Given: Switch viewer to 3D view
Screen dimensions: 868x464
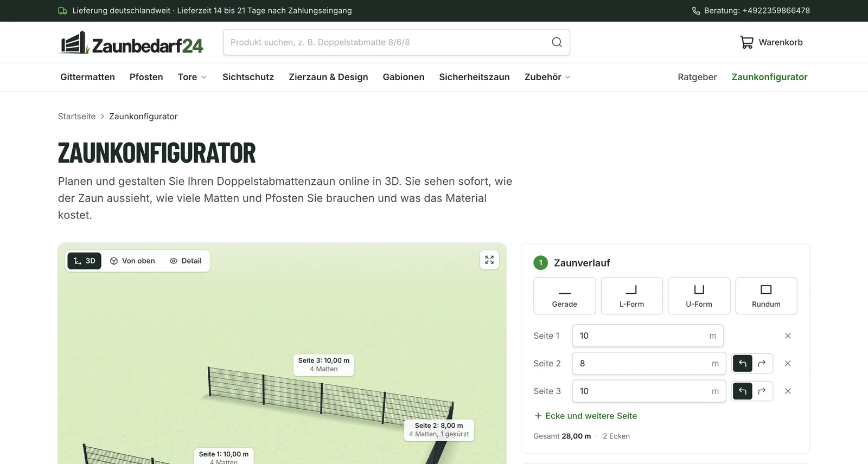Looking at the screenshot, I should click(85, 261).
